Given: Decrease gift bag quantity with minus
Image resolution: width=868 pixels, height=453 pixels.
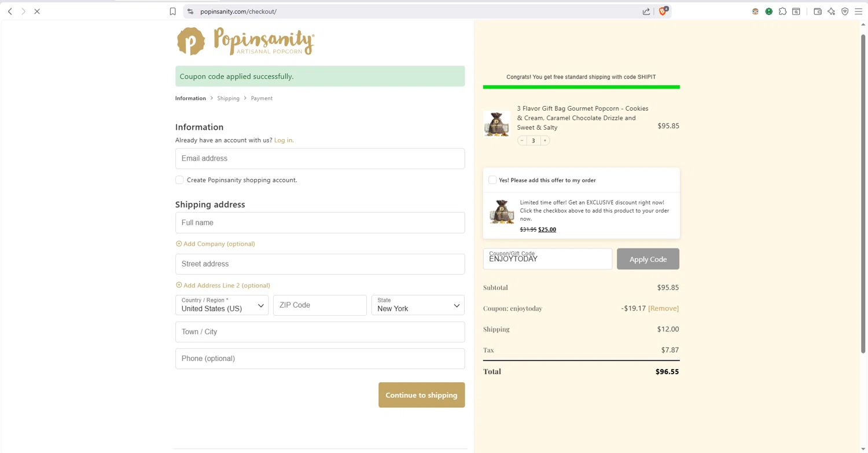Looking at the screenshot, I should [522, 140].
